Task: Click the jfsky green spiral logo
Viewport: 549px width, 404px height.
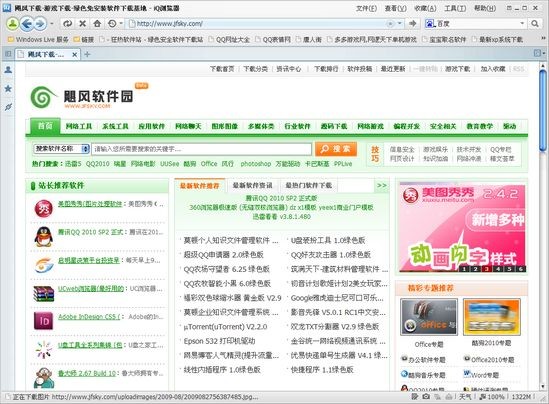Action: tap(43, 97)
